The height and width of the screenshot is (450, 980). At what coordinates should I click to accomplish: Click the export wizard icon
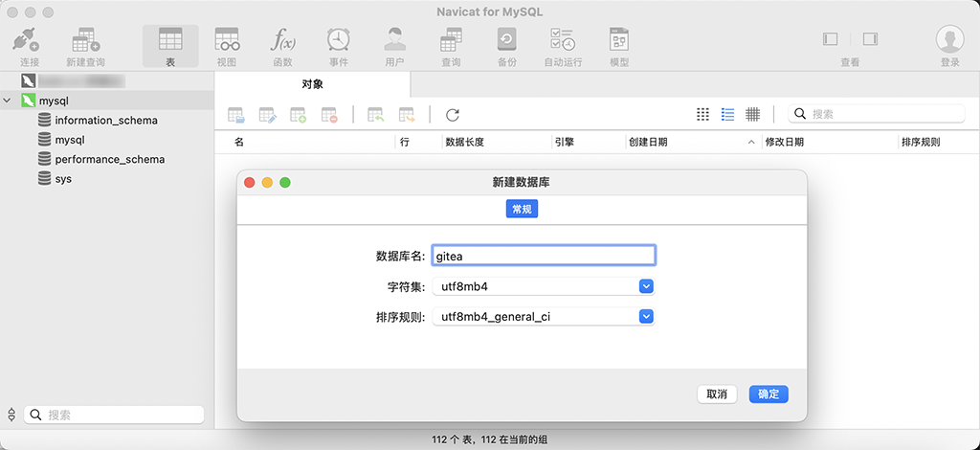pos(407,115)
